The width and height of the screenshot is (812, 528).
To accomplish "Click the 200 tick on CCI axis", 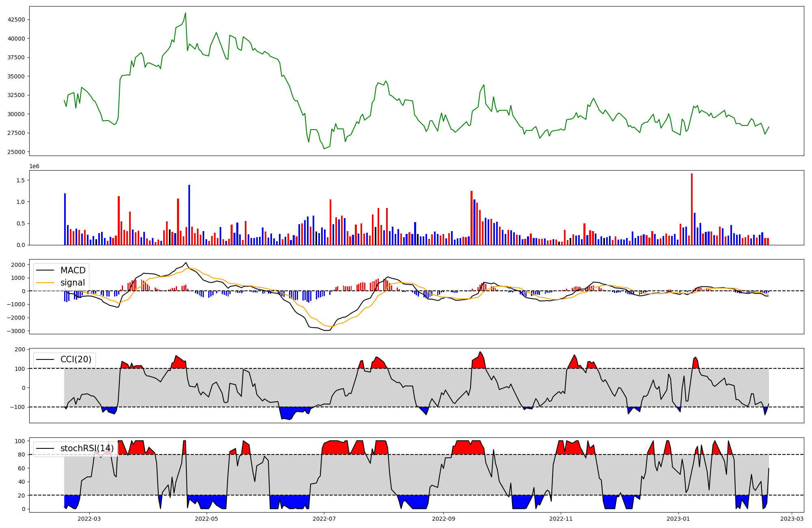I will [20, 349].
